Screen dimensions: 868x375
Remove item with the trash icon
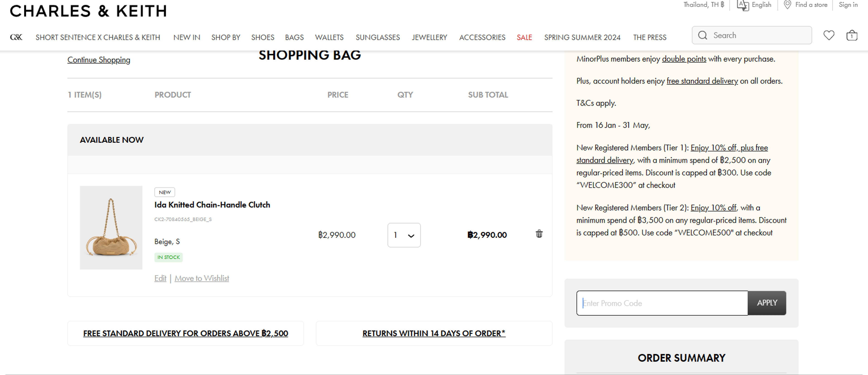click(539, 234)
